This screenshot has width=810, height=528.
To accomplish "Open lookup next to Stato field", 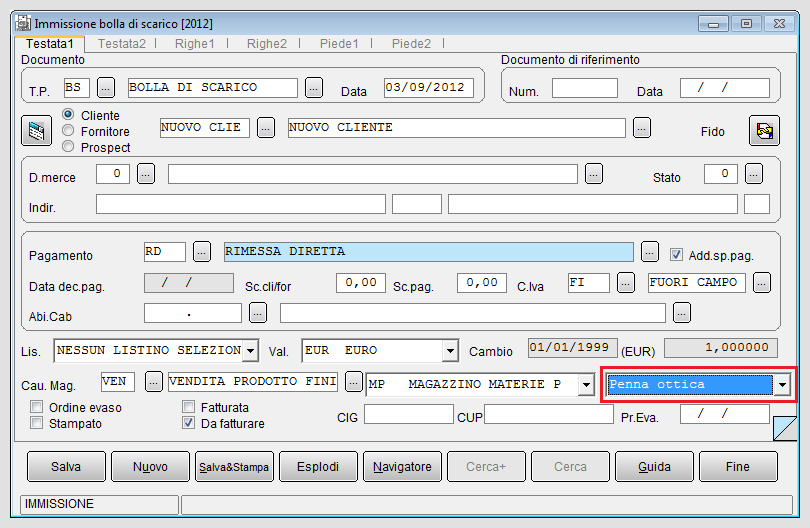I will [x=754, y=174].
